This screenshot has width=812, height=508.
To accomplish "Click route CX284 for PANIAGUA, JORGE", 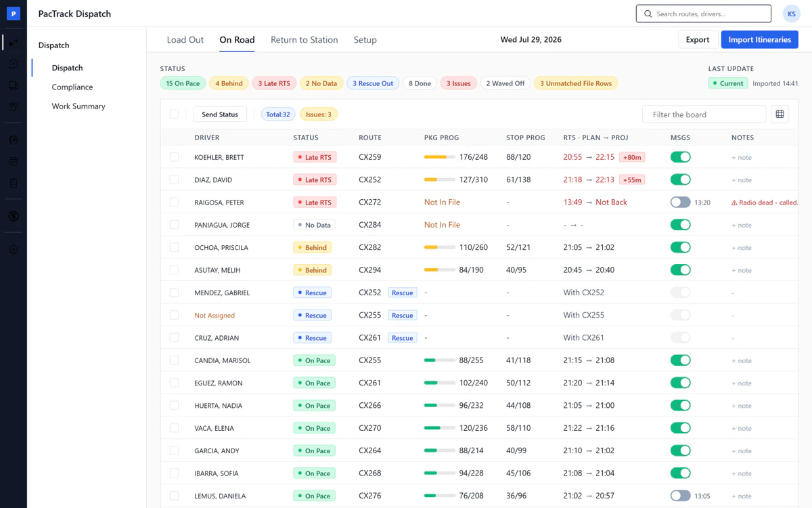I will tap(370, 225).
